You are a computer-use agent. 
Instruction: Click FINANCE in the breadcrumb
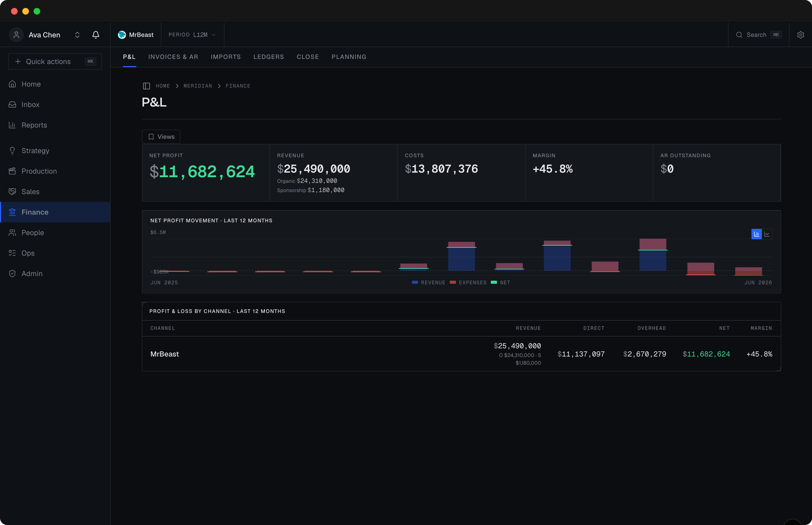click(x=238, y=86)
